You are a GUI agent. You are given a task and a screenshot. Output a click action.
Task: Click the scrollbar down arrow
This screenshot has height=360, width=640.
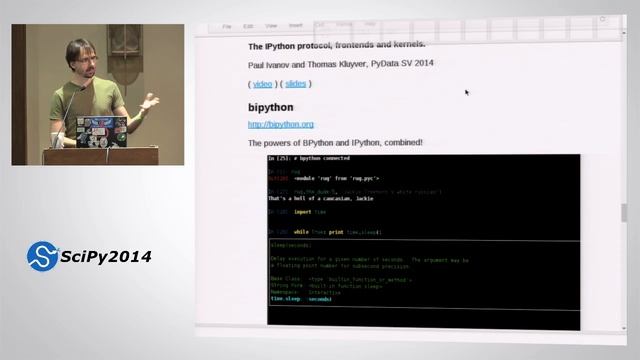pos(624,328)
